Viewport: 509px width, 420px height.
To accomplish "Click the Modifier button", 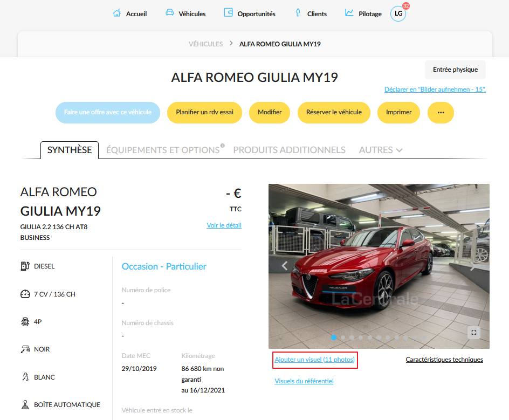I will pos(270,113).
